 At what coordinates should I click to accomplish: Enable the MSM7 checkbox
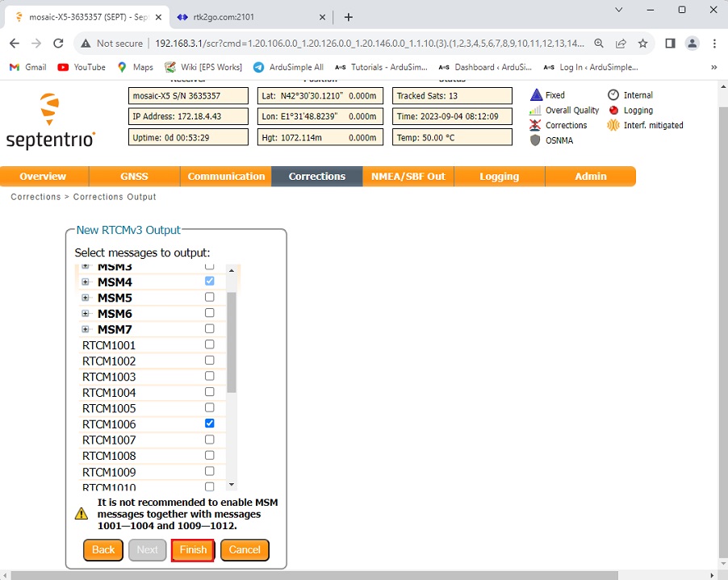tap(210, 329)
